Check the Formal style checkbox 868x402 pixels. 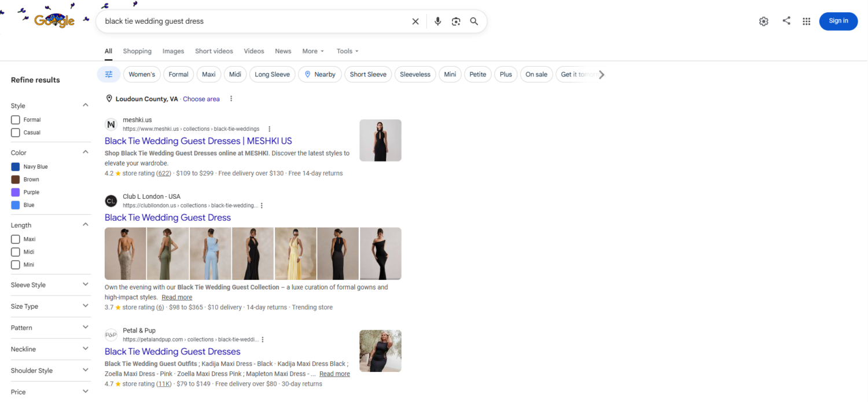pyautogui.click(x=16, y=120)
